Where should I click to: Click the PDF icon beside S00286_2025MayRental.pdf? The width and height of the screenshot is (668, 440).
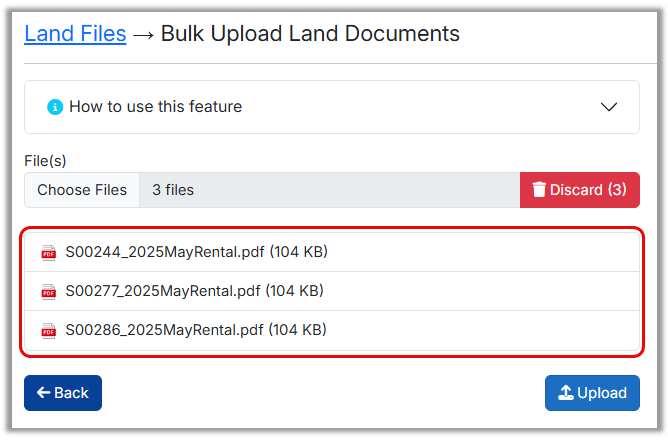tap(48, 330)
